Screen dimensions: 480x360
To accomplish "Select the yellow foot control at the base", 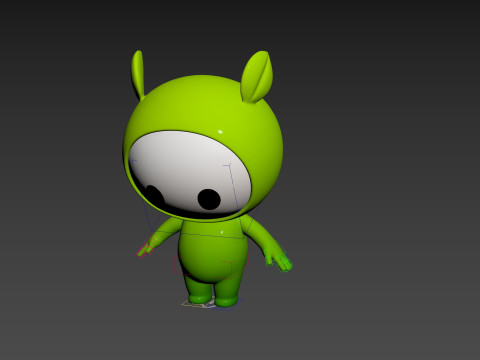I will (198, 304).
